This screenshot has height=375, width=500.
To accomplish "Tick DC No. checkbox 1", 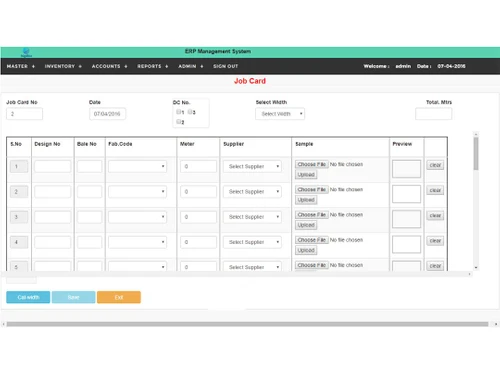I will 179,112.
